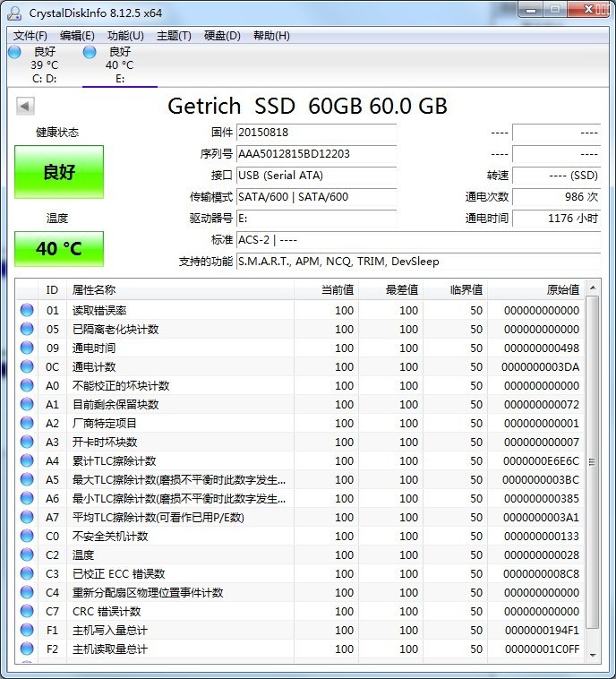The image size is (616, 679).
Task: Click the status icon for 09 通电时间
Action: 27,348
